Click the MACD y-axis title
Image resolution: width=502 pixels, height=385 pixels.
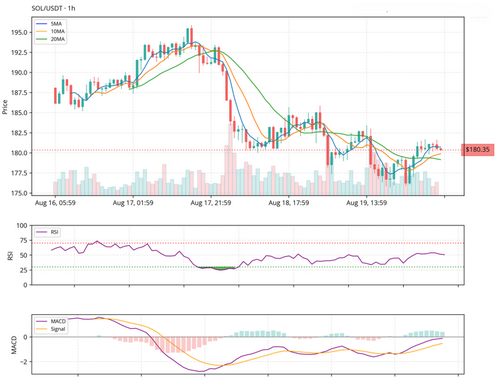[x=14, y=345]
